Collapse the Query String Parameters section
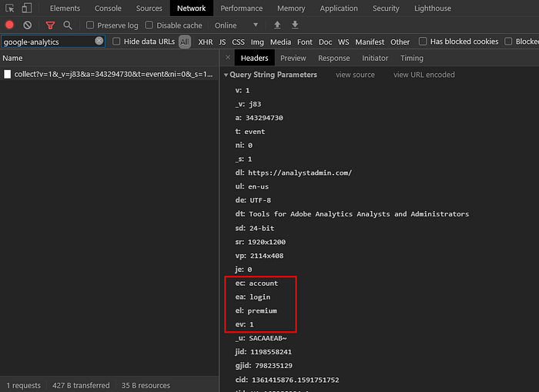The height and width of the screenshot is (392, 539). click(226, 75)
